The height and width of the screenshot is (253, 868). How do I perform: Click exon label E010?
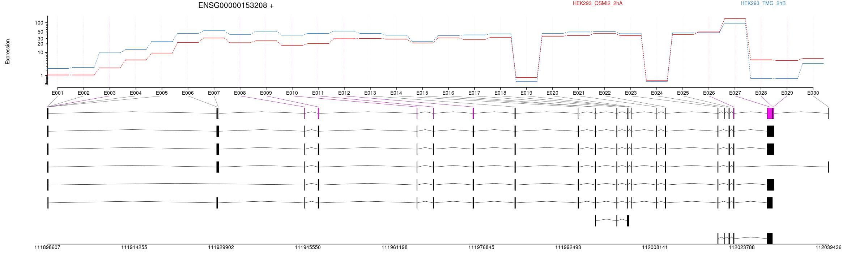[x=292, y=93]
